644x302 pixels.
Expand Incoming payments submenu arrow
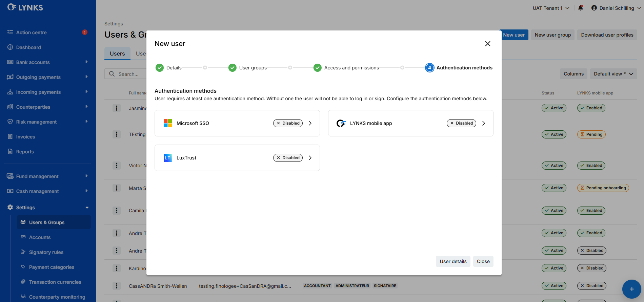coord(86,92)
